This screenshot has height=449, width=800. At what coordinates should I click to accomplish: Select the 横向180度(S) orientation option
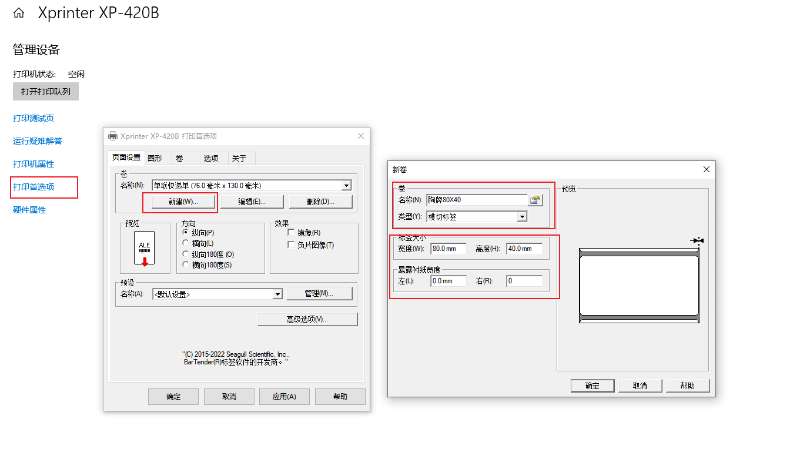pos(186,264)
